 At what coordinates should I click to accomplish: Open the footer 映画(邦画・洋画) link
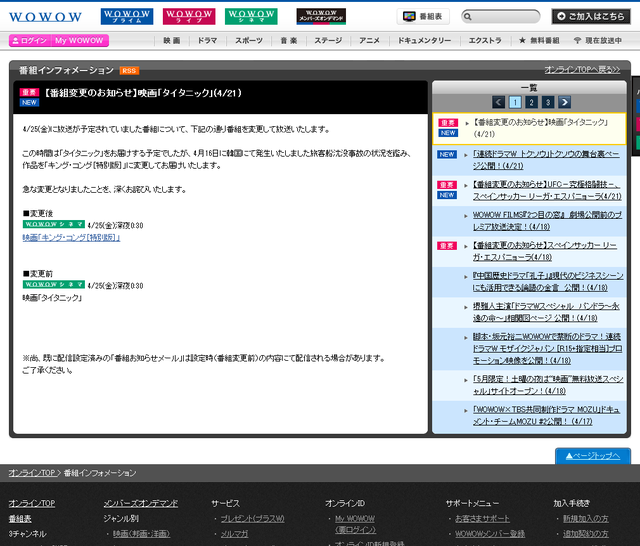[142, 534]
